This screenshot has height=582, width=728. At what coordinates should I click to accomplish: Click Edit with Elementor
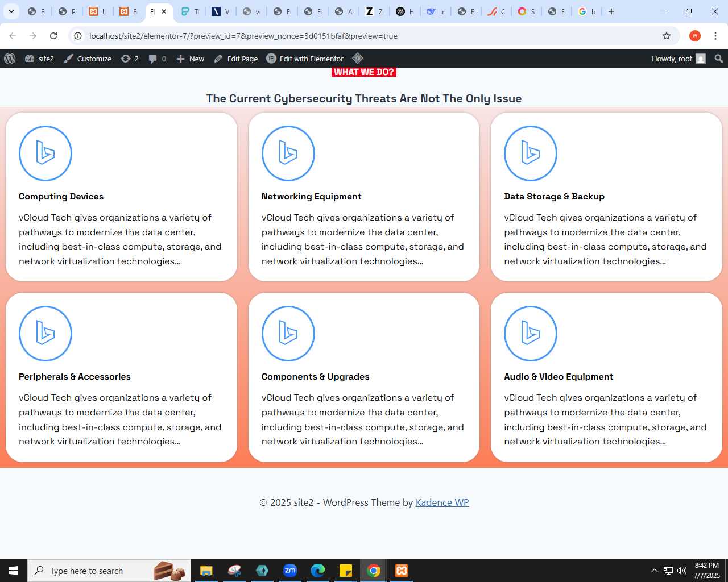[305, 59]
